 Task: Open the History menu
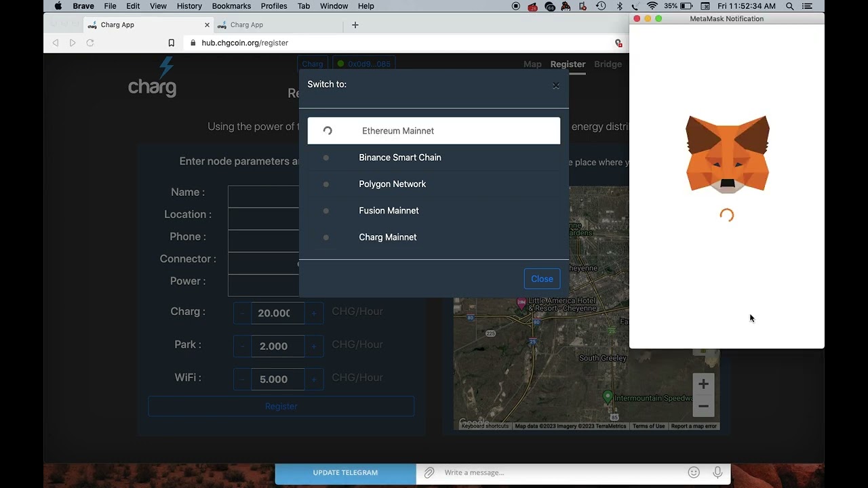(x=189, y=6)
